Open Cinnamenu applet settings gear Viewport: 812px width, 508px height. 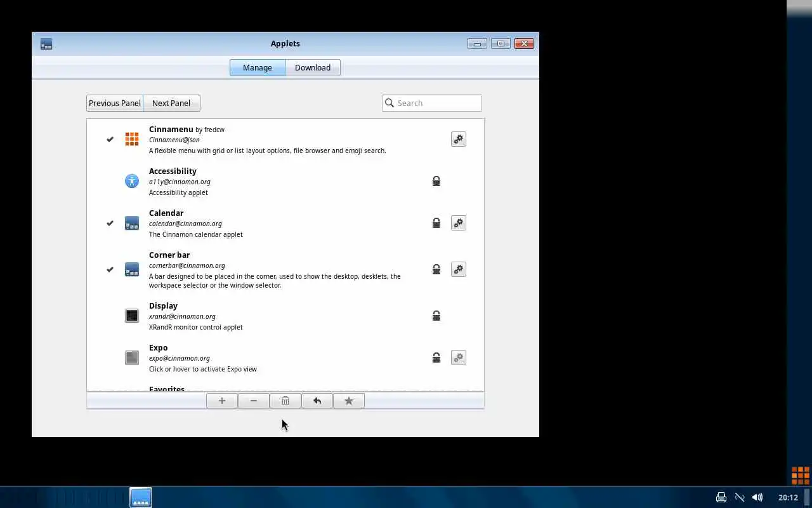point(458,139)
